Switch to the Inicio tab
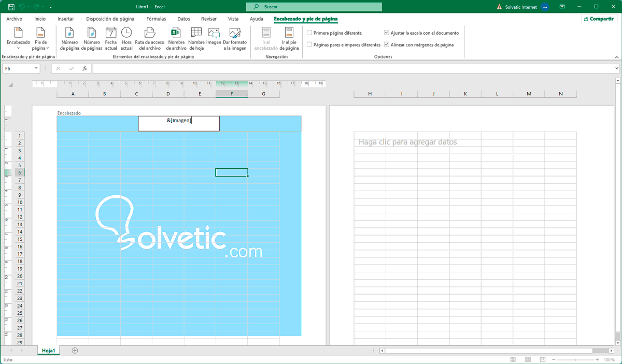This screenshot has width=622, height=364. point(40,19)
